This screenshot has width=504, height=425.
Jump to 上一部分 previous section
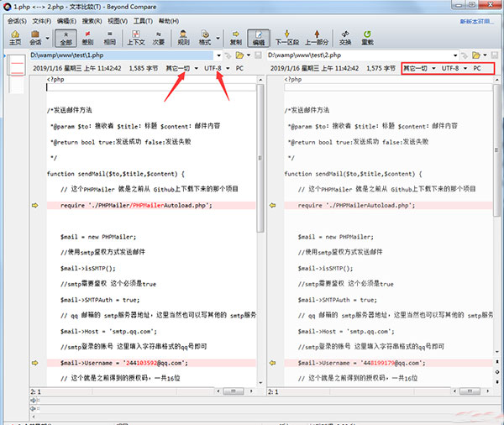(x=317, y=38)
